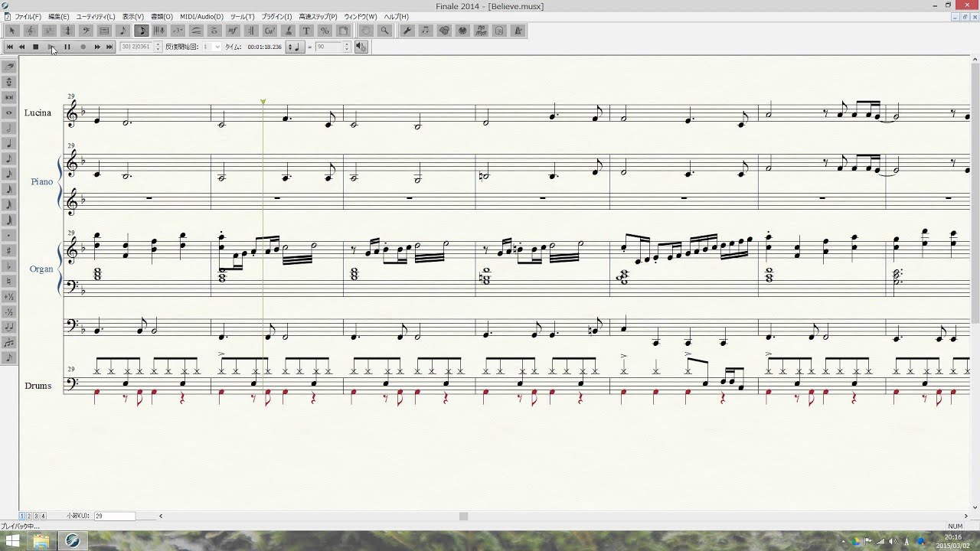Select the Staff tool with treble clef icon
This screenshot has width=980, height=551.
[x=31, y=31]
